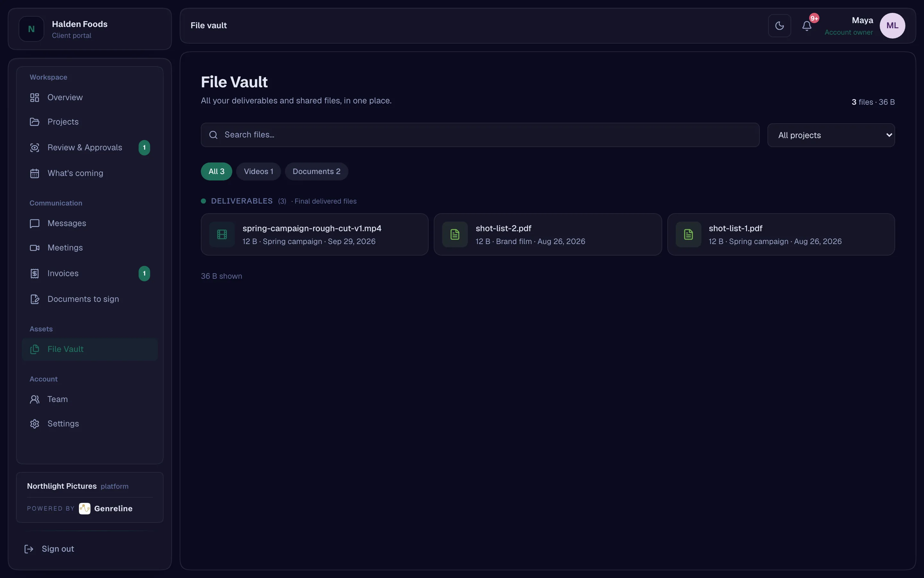
Task: Click the '36 B shown' text
Action: click(x=221, y=276)
